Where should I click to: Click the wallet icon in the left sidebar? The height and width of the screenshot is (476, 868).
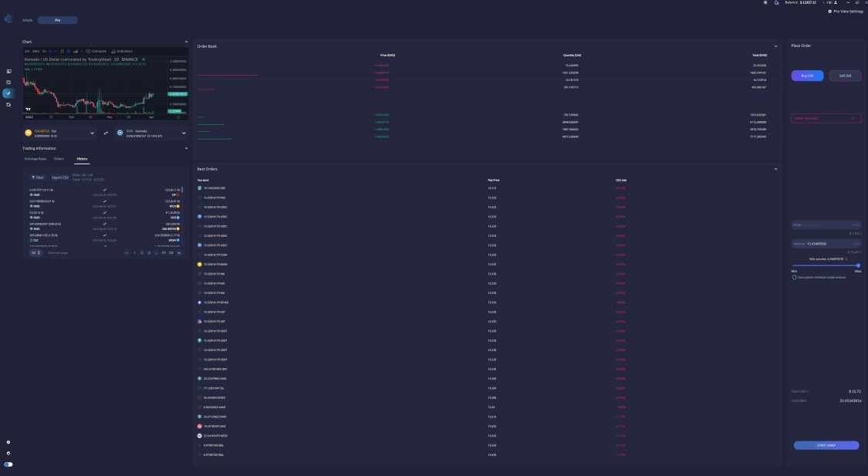[x=8, y=82]
